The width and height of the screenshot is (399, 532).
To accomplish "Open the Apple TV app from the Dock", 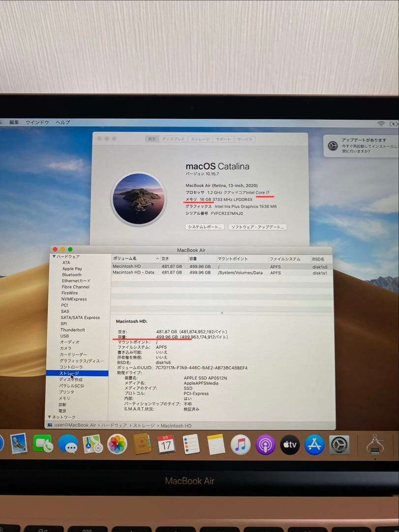I will 290,445.
